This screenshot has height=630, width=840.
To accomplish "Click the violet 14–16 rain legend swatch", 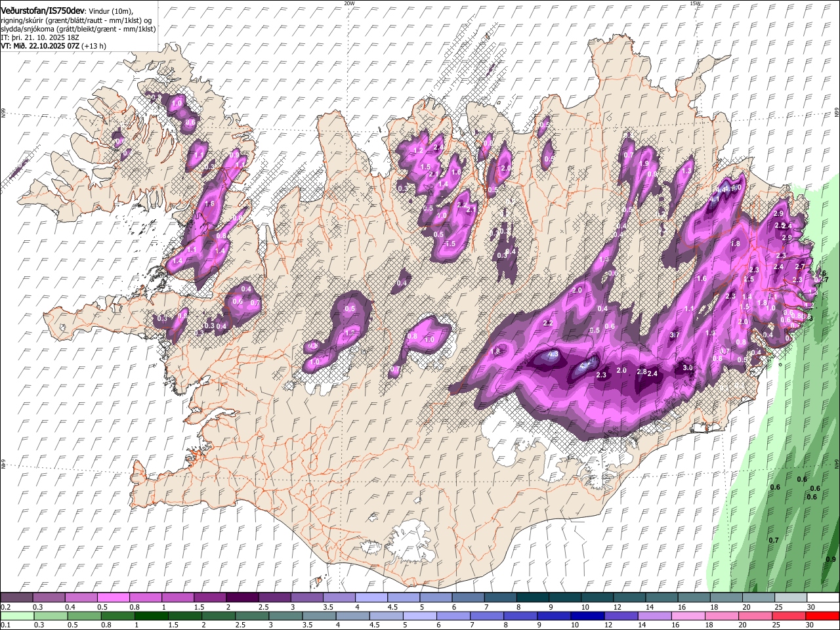I will pos(655,616).
